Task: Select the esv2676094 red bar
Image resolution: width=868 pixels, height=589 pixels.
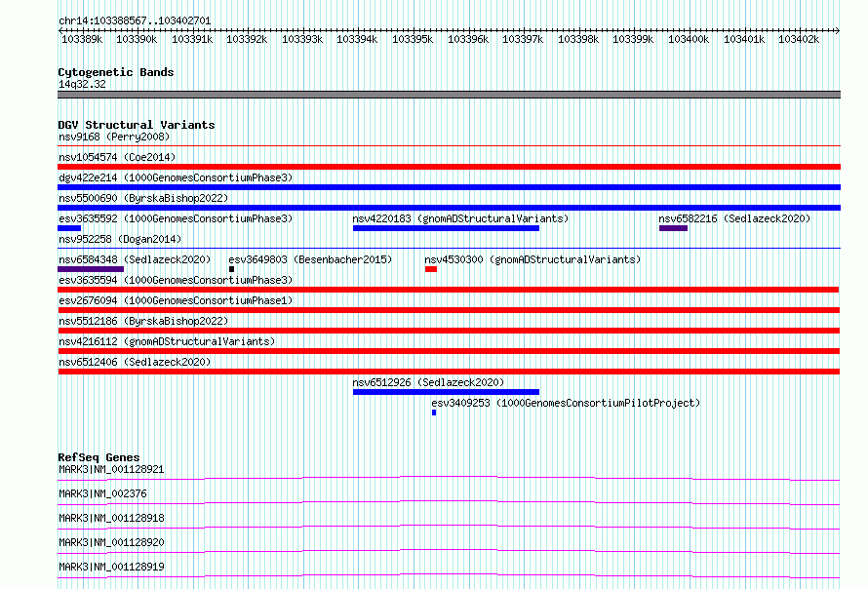Action: tap(449, 310)
